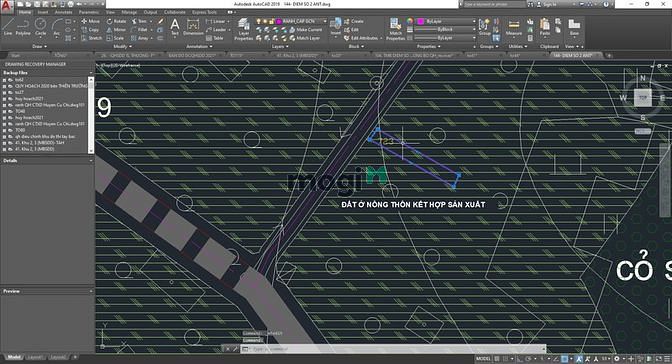The width and height of the screenshot is (672, 364).
Task: Expand the Properties panel flyout
Action: tap(428, 46)
